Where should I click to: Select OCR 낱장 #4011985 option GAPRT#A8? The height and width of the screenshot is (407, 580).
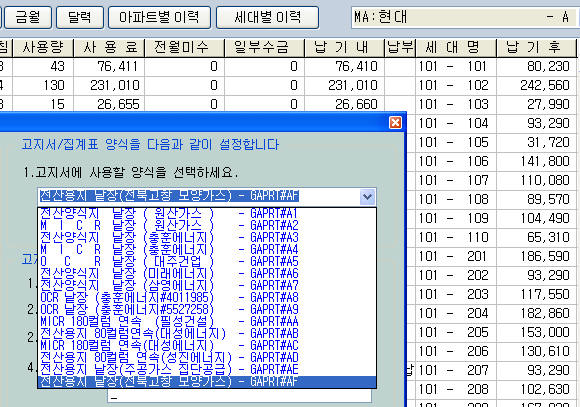tap(207, 297)
